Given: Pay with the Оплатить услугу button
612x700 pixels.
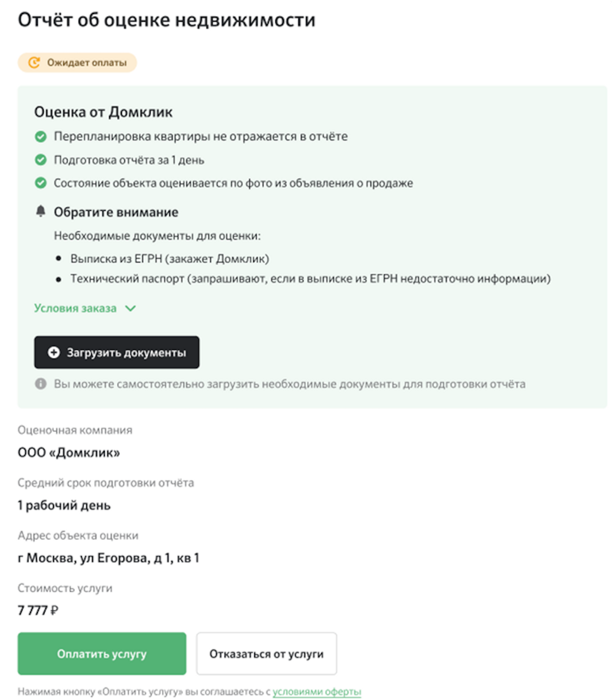Looking at the screenshot, I should click(102, 654).
